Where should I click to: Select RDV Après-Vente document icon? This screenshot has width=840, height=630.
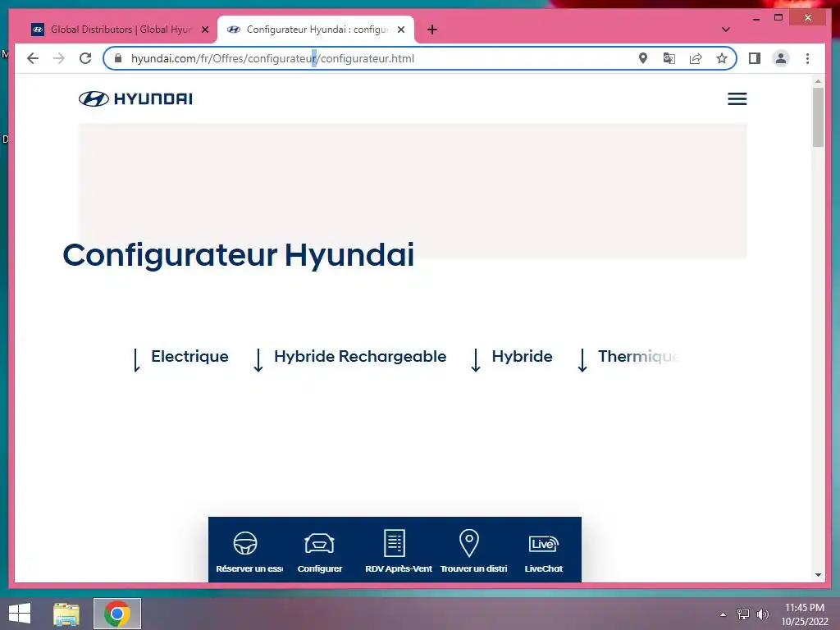395,543
